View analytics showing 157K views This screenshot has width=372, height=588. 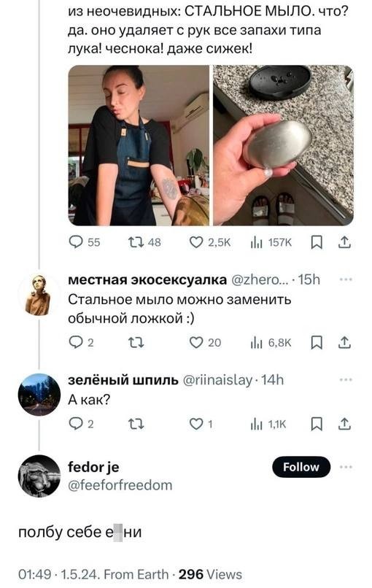point(271,242)
